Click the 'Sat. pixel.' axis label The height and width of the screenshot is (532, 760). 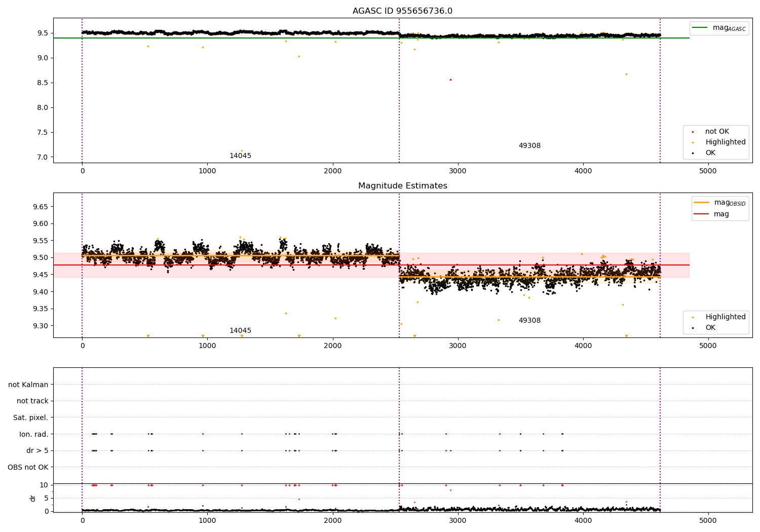point(31,417)
